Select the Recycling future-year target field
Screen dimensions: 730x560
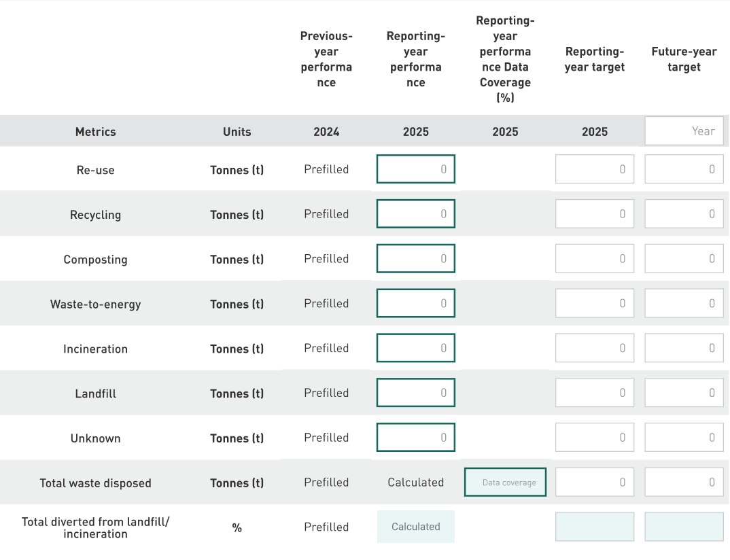pos(684,214)
